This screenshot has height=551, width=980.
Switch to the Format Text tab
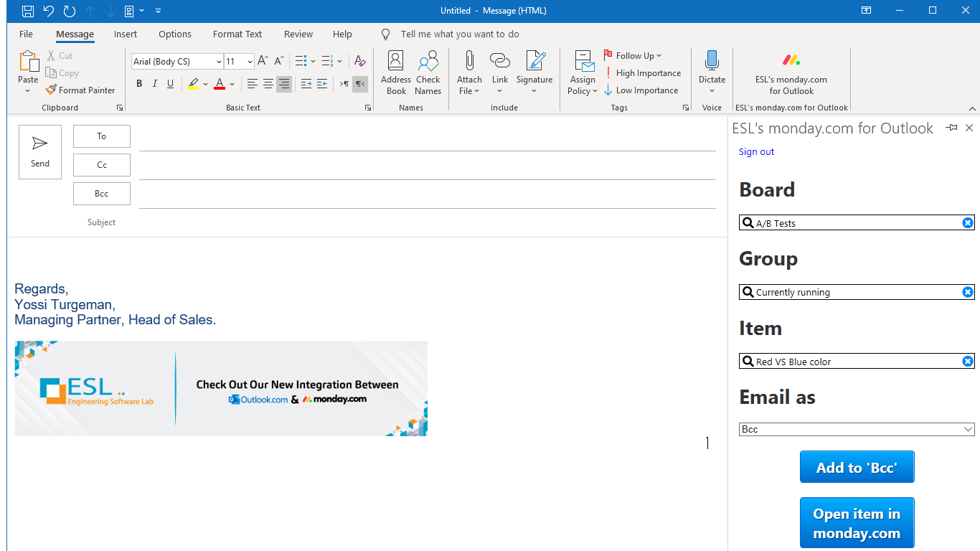pyautogui.click(x=237, y=34)
